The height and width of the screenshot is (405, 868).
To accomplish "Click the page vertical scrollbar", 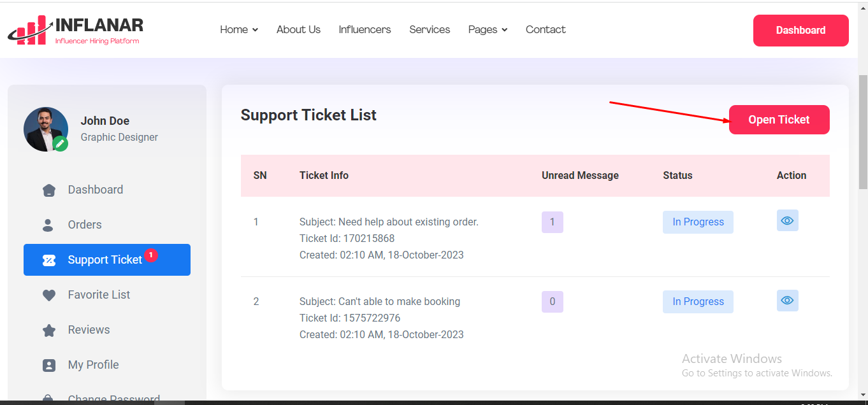I will pyautogui.click(x=863, y=127).
